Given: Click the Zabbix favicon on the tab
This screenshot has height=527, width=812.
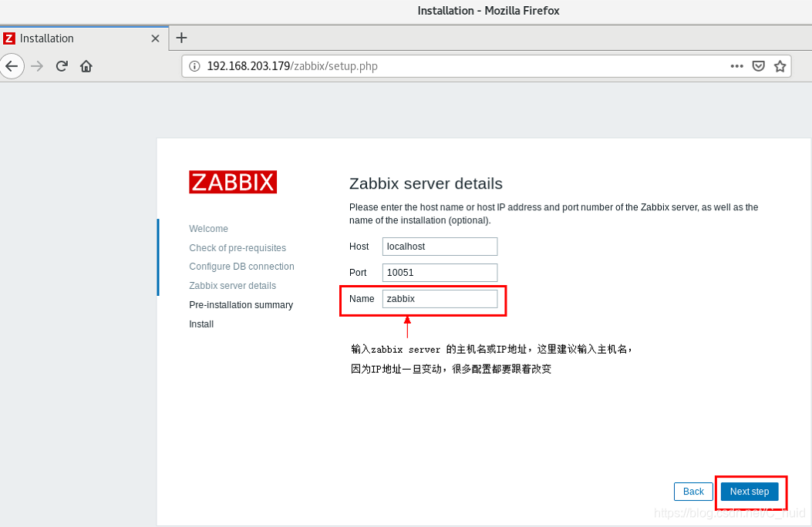Looking at the screenshot, I should (9, 39).
